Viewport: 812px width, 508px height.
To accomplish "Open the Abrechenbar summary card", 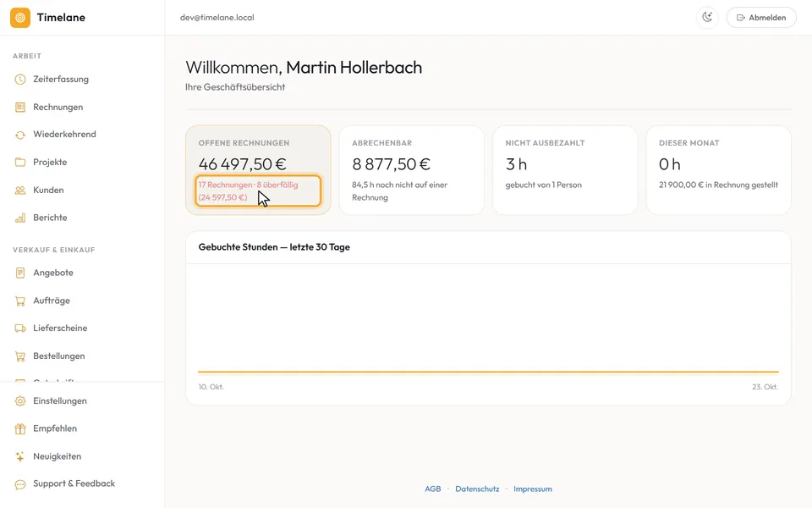I will tap(412, 170).
